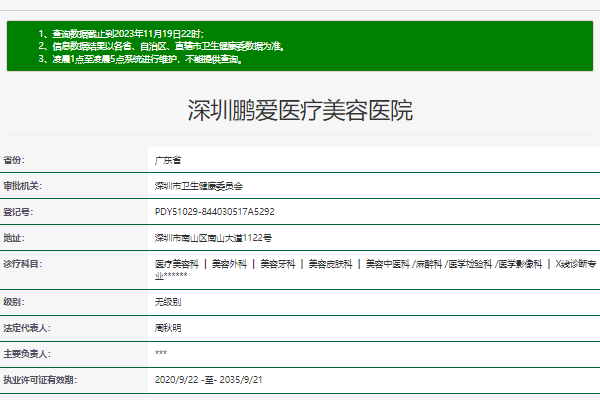This screenshot has width=600, height=400.
Task: Click the value 深圳市卫生健康委员会
Action: click(199, 186)
